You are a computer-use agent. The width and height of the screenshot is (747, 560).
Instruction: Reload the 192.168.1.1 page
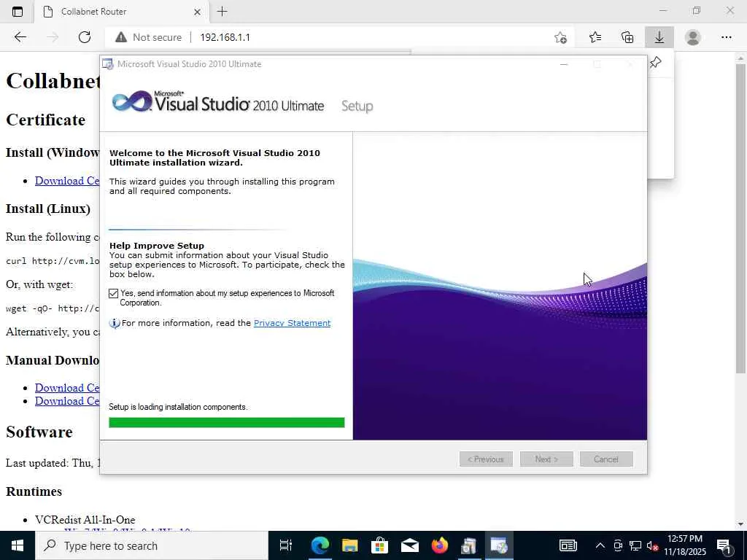tap(85, 37)
